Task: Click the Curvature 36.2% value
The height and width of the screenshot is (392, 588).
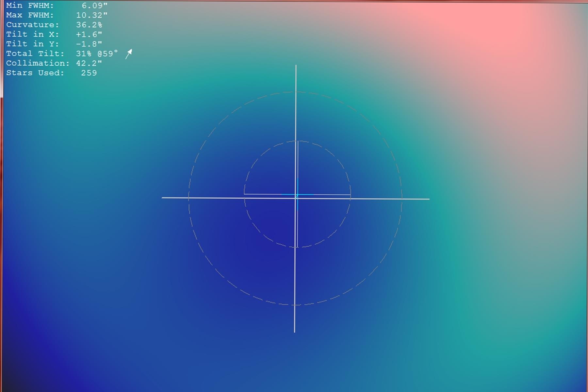Action: coord(89,25)
